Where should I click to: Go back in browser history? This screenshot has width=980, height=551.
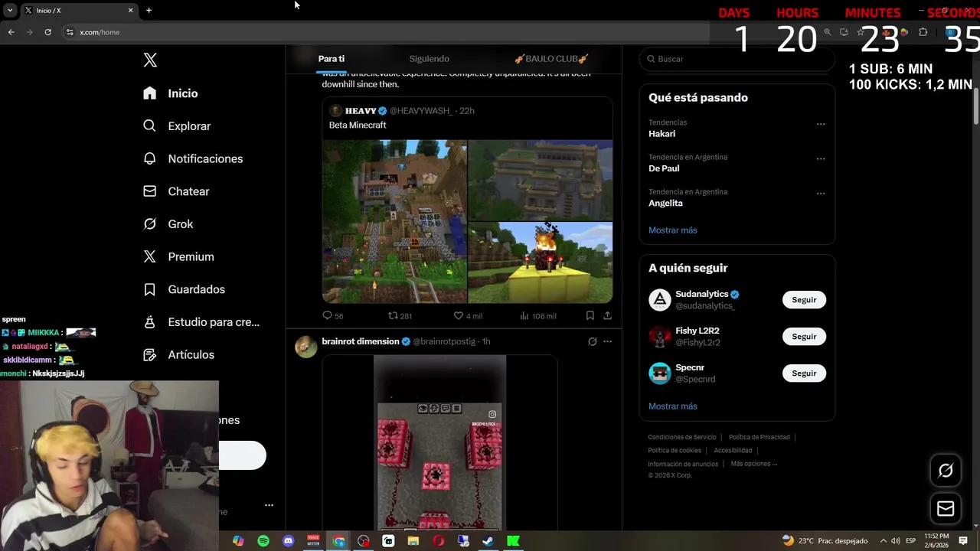pyautogui.click(x=11, y=32)
